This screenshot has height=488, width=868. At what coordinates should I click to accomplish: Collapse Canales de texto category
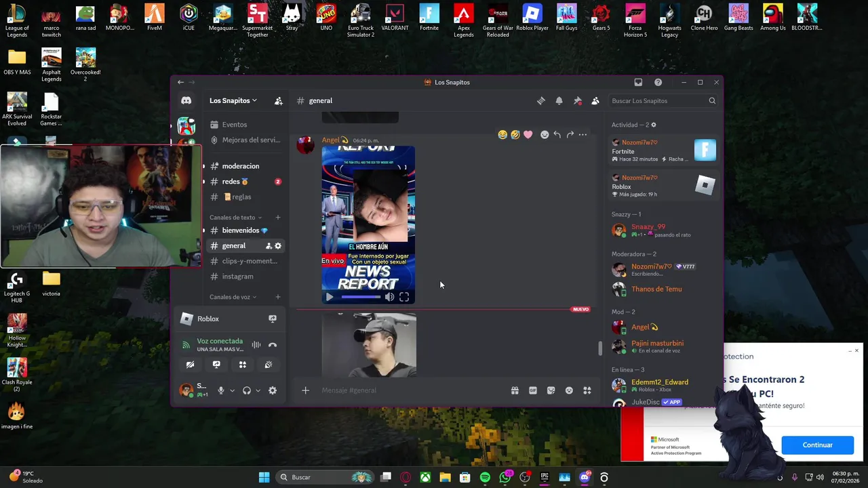tap(235, 218)
